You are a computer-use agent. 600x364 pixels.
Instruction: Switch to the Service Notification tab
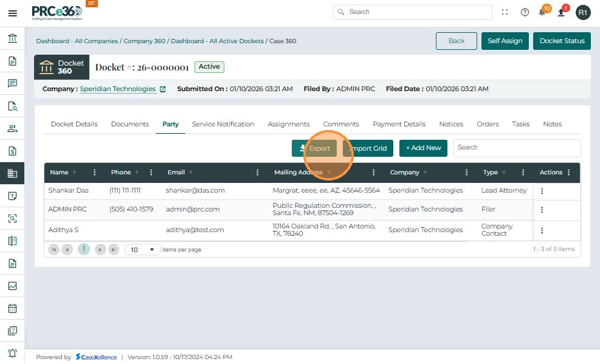click(223, 124)
